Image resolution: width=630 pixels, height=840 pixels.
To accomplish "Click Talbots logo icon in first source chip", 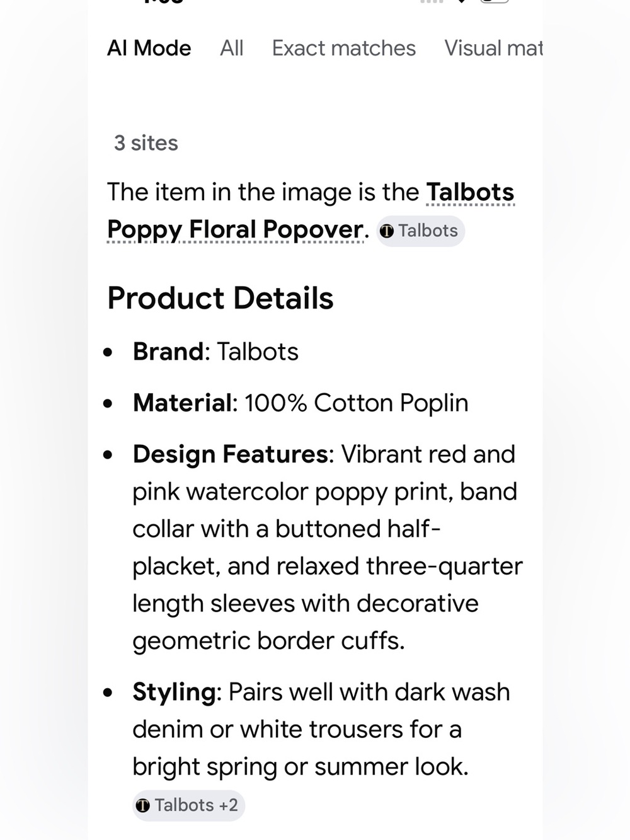I will tap(387, 231).
